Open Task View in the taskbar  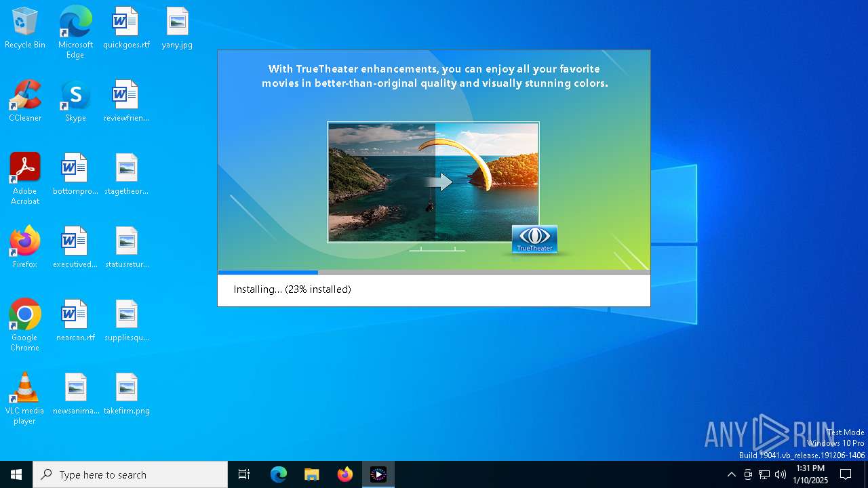click(x=244, y=474)
